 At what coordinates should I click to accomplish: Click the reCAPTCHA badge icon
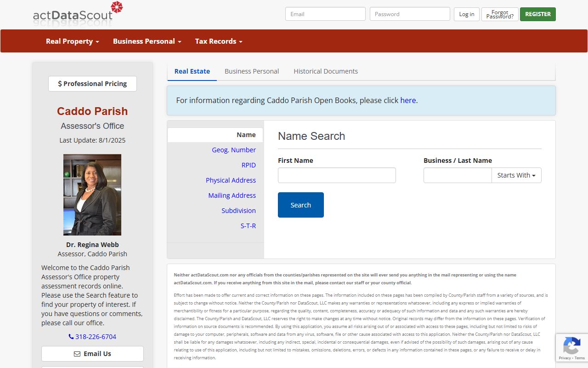coord(571,346)
